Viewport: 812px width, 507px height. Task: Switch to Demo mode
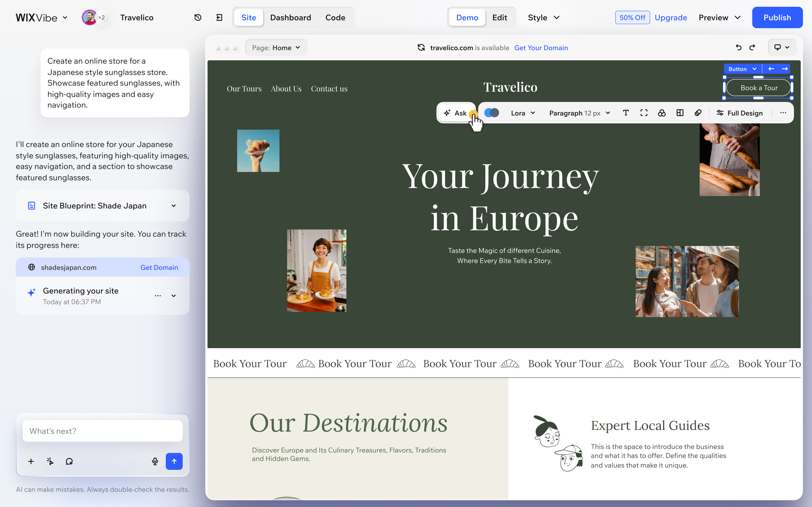467,17
